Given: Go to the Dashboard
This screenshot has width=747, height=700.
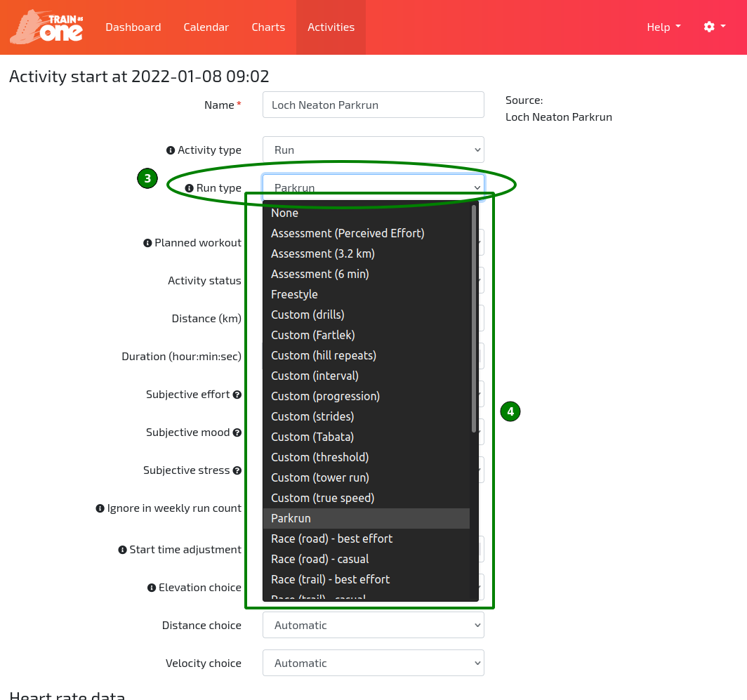Looking at the screenshot, I should click(x=133, y=27).
